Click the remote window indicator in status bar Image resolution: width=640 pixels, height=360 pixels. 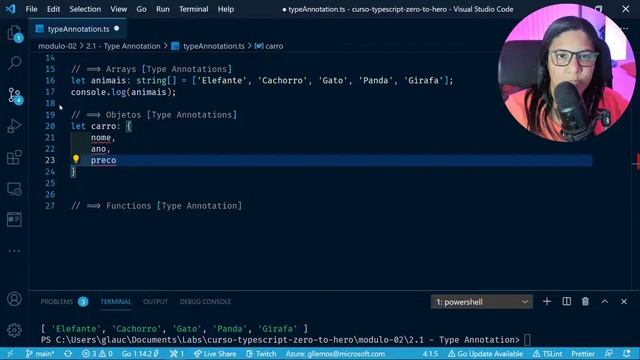tap(10, 354)
